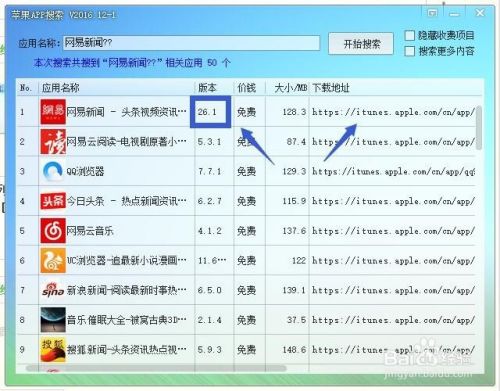Screen dimensions: 500x391
Task: Open the window menu icon in the title bar
Action: point(432,13)
